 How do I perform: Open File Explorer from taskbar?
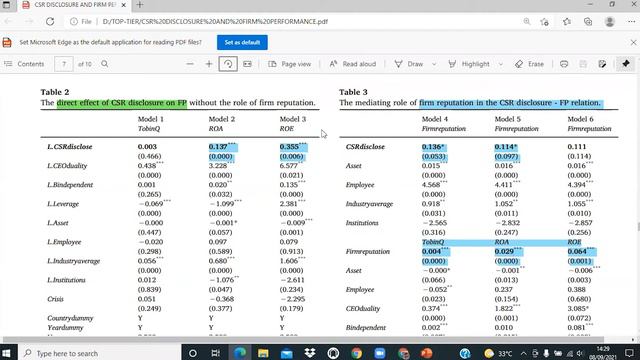263,353
